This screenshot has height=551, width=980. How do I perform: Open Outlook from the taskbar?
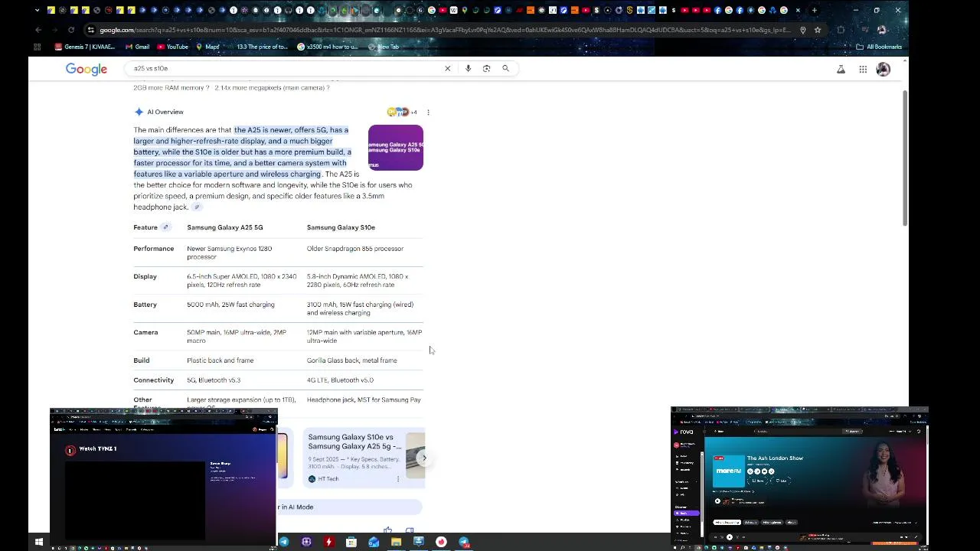coord(374,542)
